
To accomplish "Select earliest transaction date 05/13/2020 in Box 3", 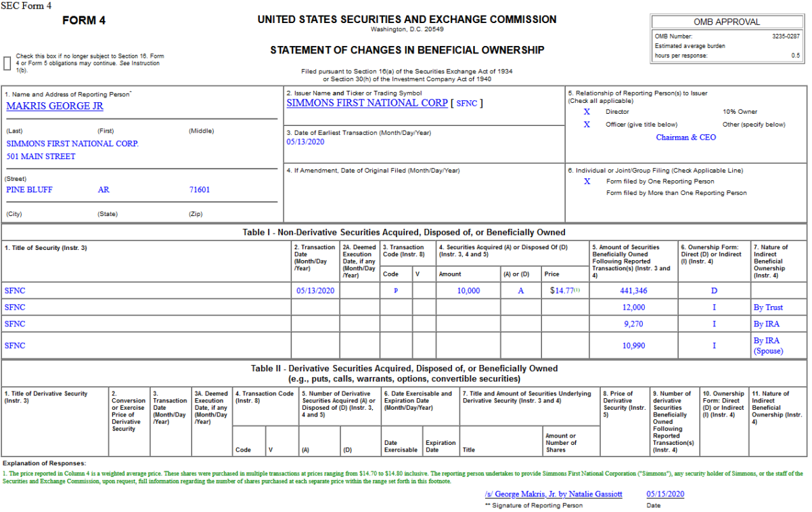I will tap(306, 142).
